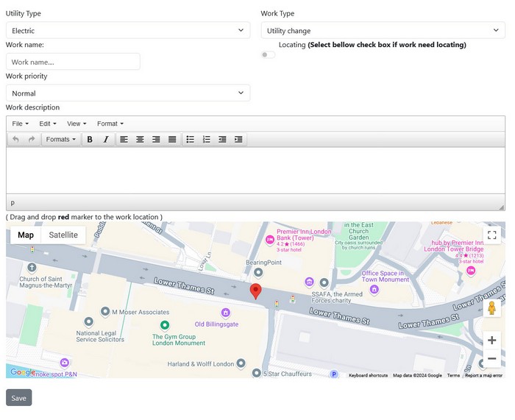
Task: Click the Old Billingsgate map pin
Action: (225, 313)
